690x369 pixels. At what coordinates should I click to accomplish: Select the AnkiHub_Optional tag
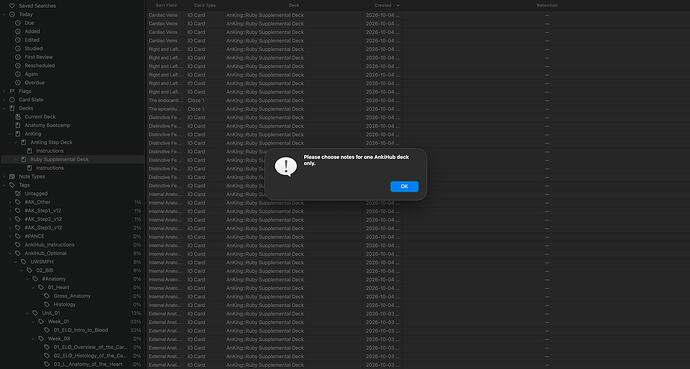45,253
